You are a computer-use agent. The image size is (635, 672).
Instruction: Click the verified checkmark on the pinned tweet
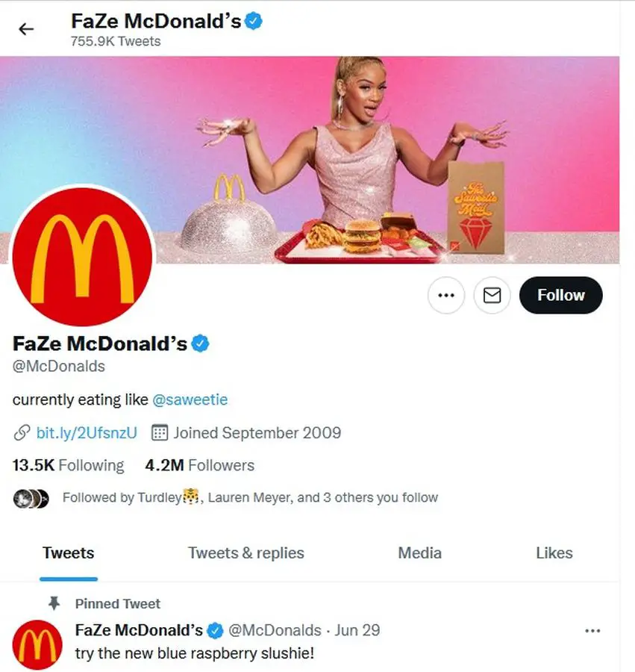pos(215,630)
